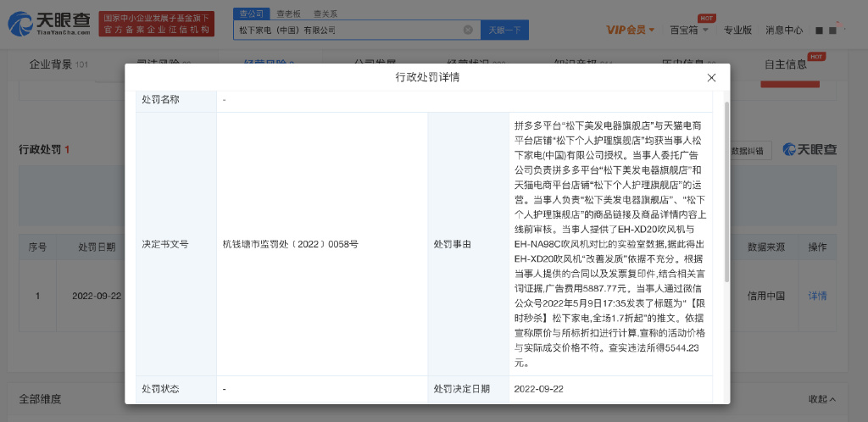This screenshot has width=868, height=422.
Task: Open the 自主信息 tab
Action: pyautogui.click(x=786, y=64)
